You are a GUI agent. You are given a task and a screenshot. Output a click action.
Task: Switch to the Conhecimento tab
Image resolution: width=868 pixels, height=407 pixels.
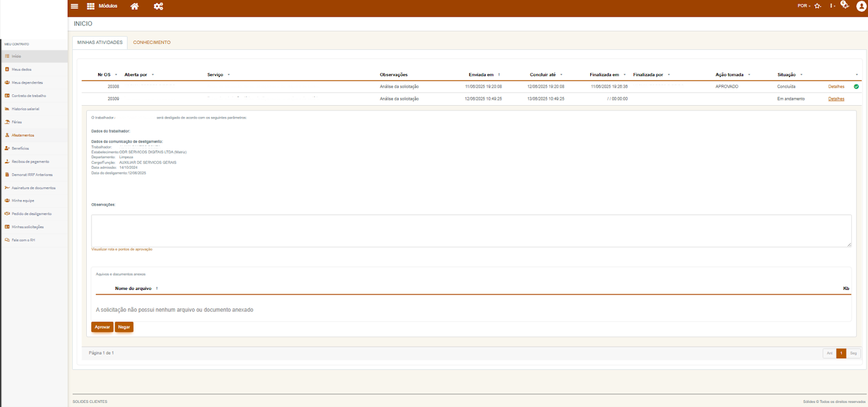152,42
